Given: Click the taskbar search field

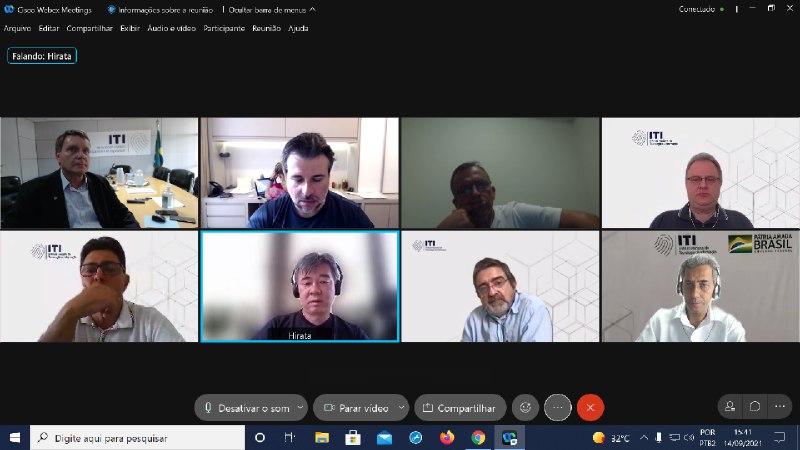Looking at the screenshot, I should (137, 438).
